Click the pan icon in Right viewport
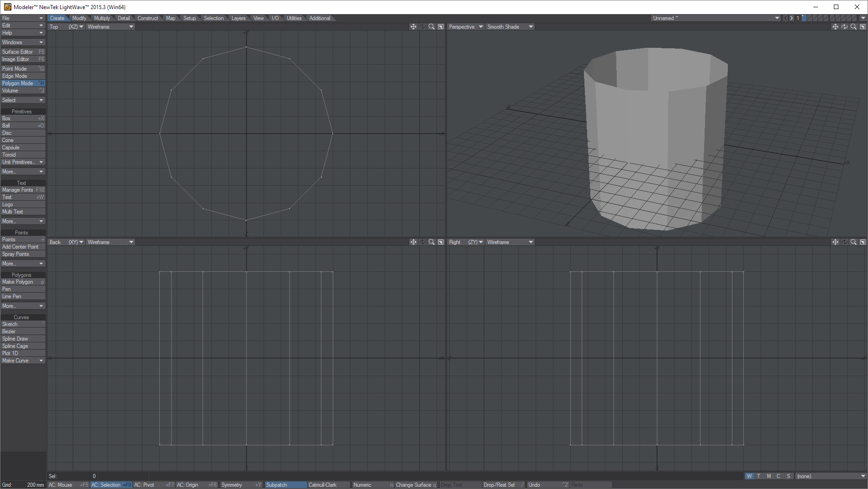Screen dimensions: 868x489 835,242
